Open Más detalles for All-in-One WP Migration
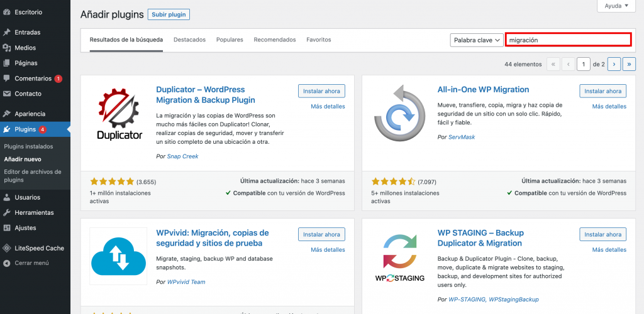 (x=609, y=107)
